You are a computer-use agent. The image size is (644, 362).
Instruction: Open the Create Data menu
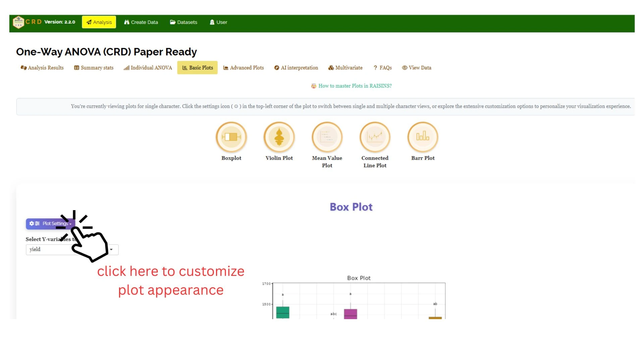click(x=141, y=22)
